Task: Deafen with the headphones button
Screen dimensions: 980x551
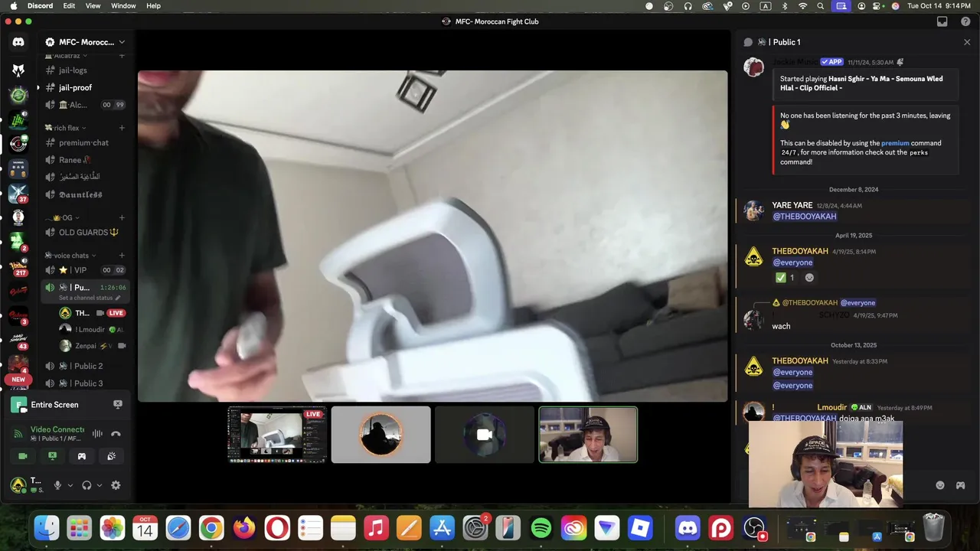Action: pyautogui.click(x=87, y=485)
